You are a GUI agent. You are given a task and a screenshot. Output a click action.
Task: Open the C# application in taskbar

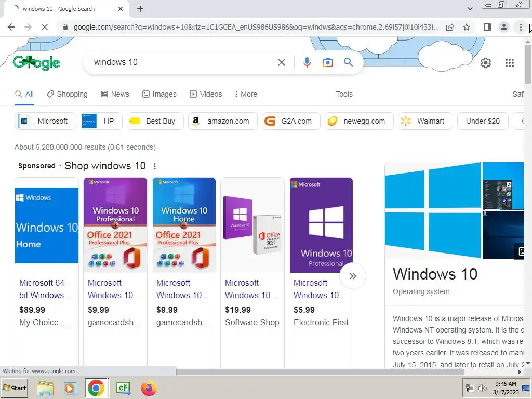(123, 389)
